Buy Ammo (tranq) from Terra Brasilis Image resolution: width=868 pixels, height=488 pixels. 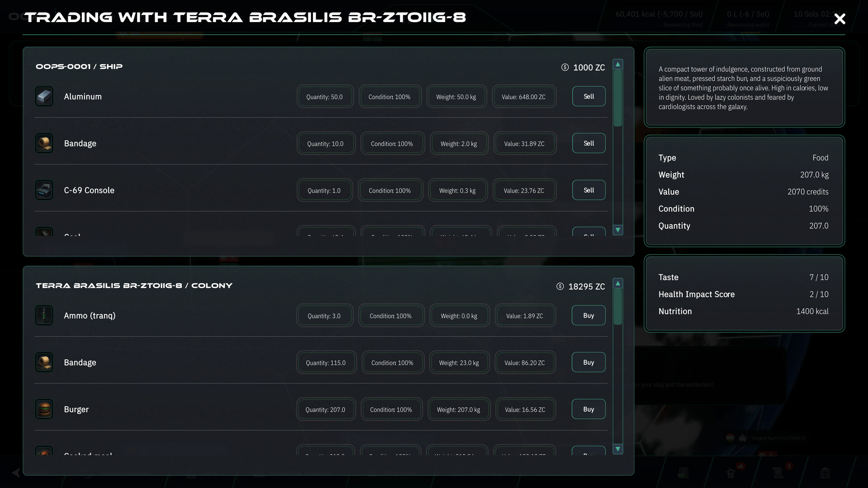tap(588, 315)
